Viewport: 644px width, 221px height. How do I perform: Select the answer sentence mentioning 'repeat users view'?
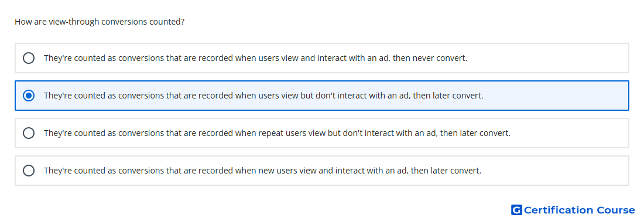tap(278, 133)
